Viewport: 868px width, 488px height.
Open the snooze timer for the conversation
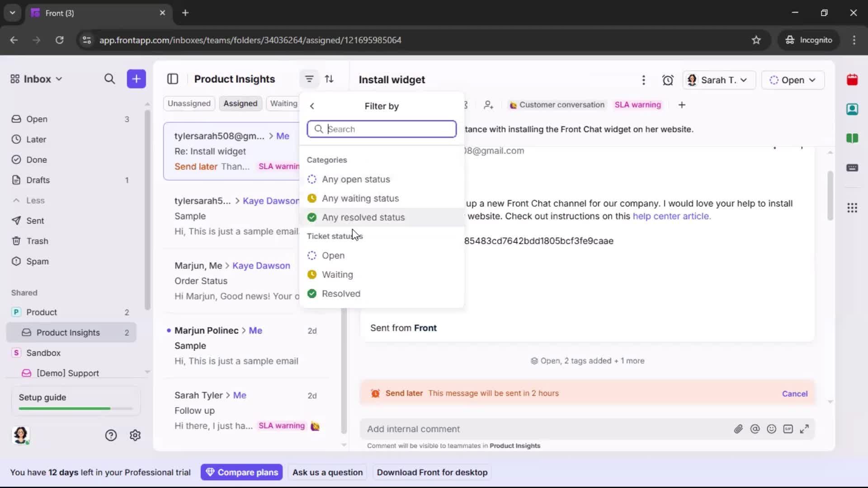click(x=668, y=80)
